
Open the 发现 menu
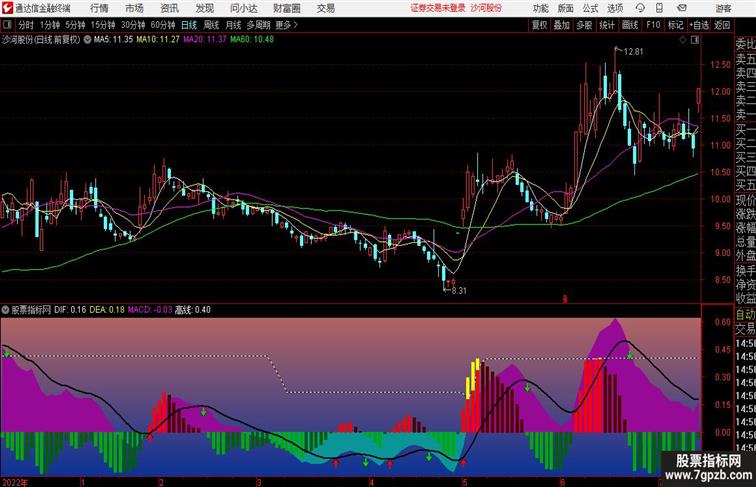204,8
